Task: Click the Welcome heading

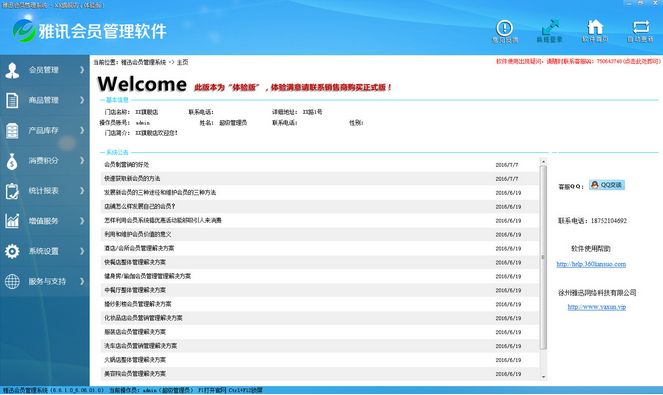Action: (x=142, y=84)
